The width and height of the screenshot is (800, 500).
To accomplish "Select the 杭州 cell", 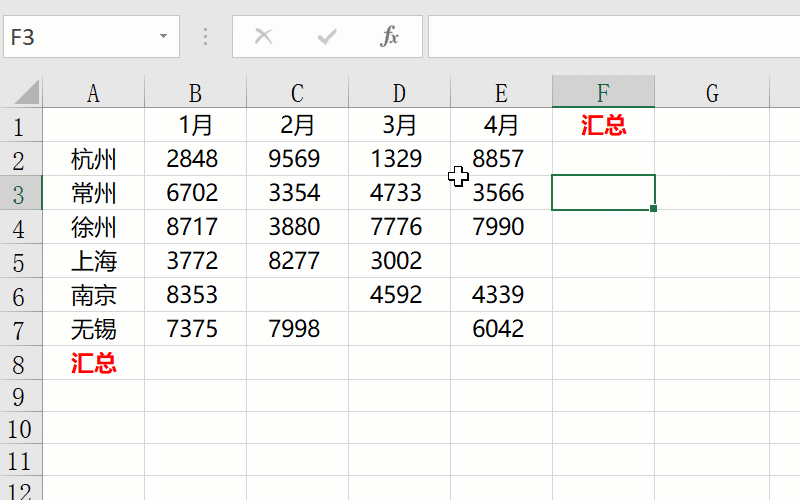I will point(93,159).
